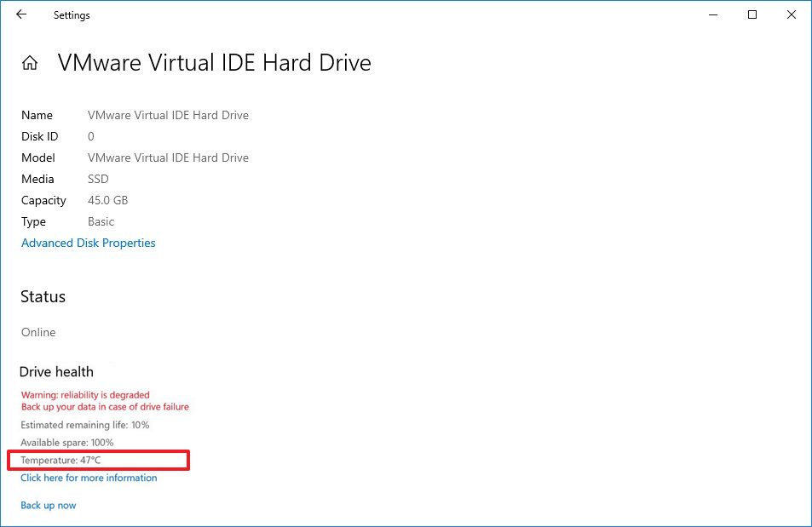Select the Disk ID value 0
Image resolution: width=812 pixels, height=527 pixels.
[x=90, y=137]
